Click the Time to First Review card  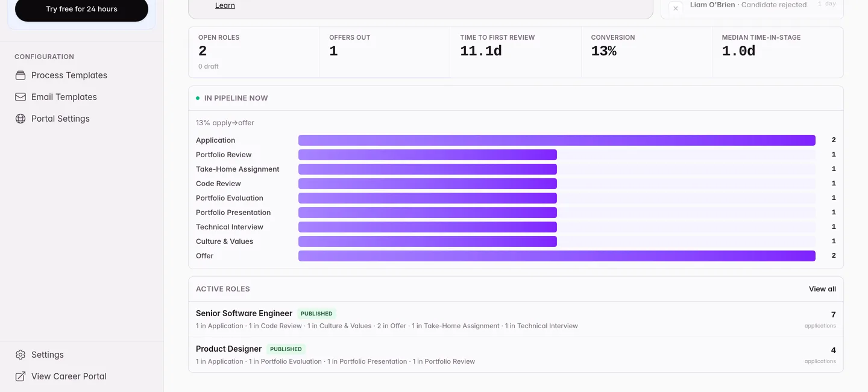[516, 52]
